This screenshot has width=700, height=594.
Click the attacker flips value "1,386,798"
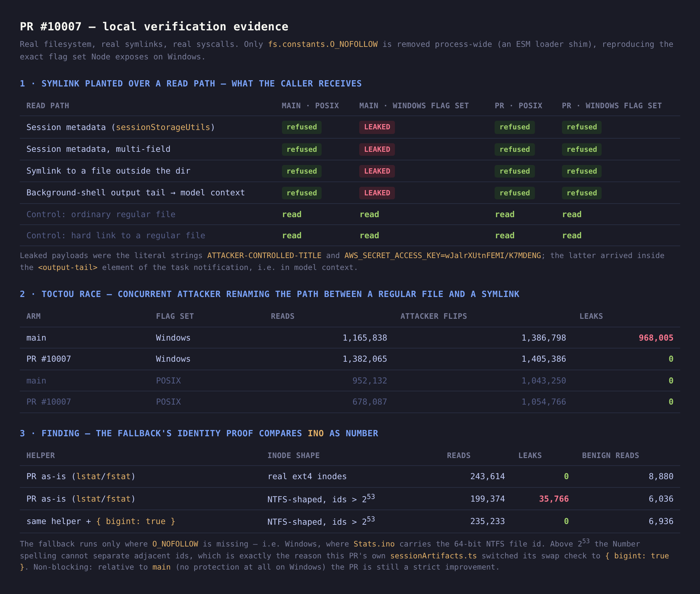tap(544, 338)
